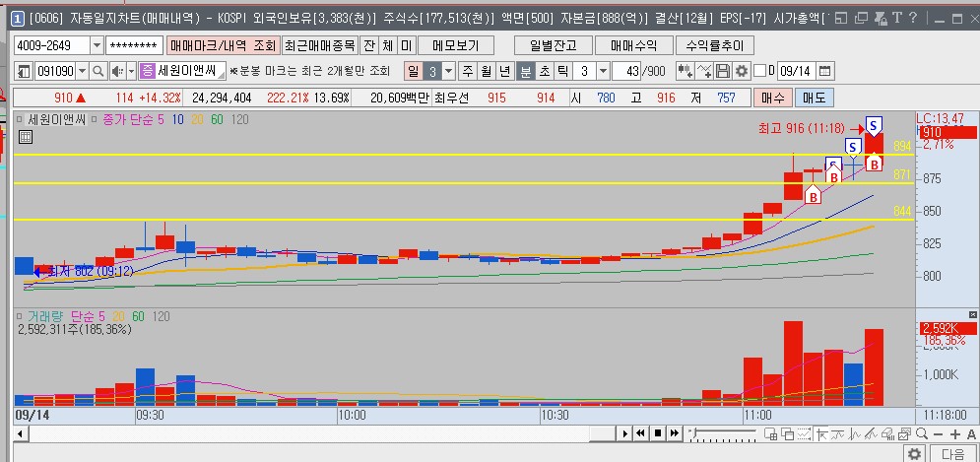This screenshot has width=980, height=462.
Task: Click the password input field
Action: 134,45
